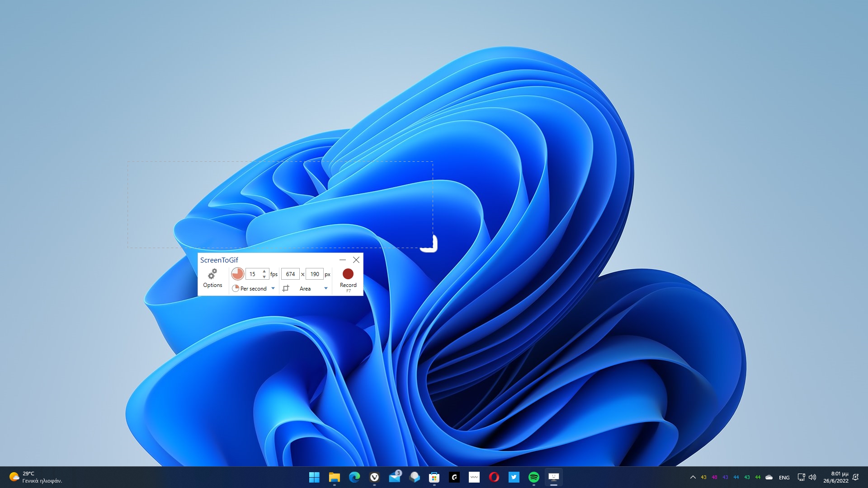Click the fps value field showing 15
Image resolution: width=868 pixels, height=488 pixels.
click(x=253, y=274)
